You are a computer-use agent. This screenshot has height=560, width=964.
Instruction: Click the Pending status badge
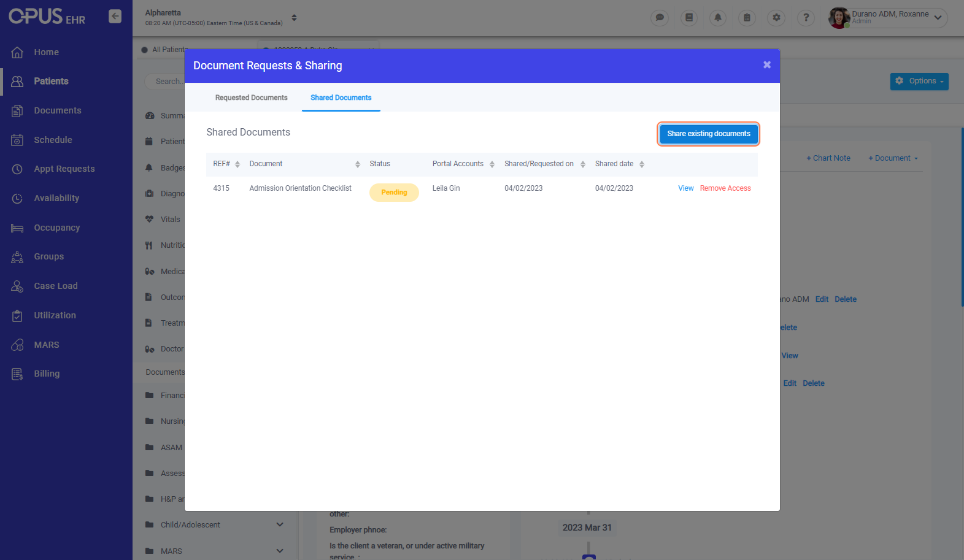pyautogui.click(x=394, y=193)
